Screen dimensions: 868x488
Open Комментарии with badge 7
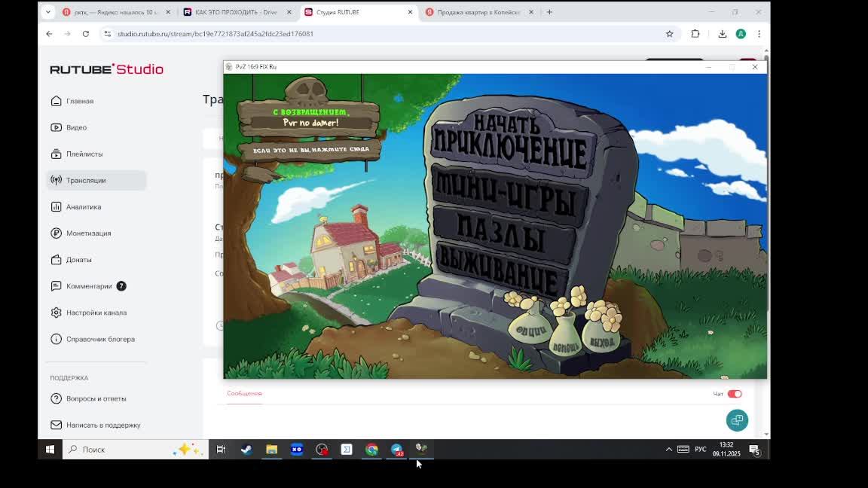(x=89, y=286)
